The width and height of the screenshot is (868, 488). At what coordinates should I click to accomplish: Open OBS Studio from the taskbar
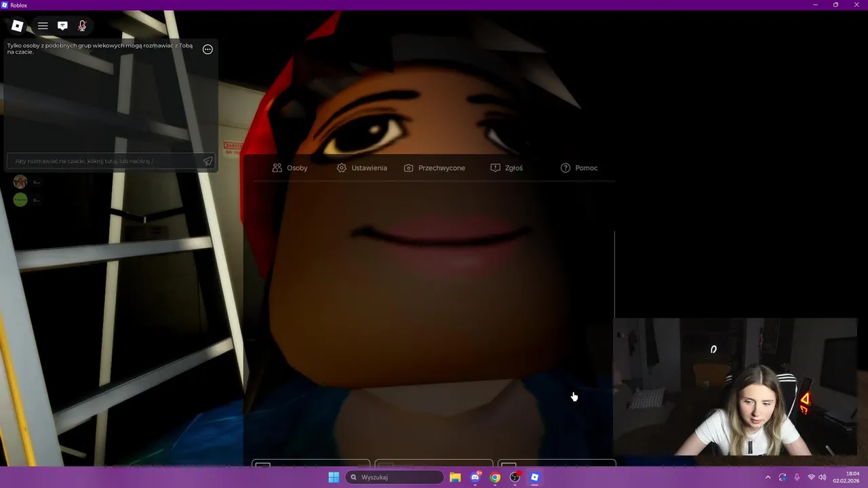tap(515, 477)
